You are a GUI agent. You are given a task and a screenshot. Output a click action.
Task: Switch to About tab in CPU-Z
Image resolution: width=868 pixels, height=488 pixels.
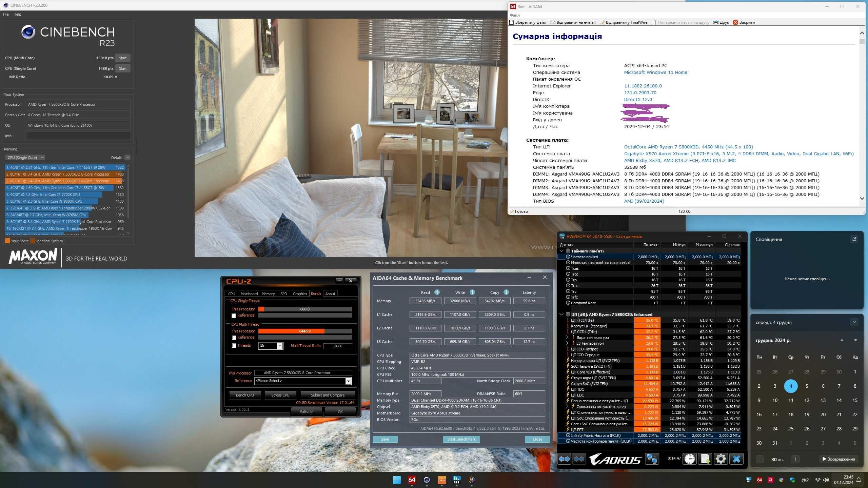[x=330, y=294]
